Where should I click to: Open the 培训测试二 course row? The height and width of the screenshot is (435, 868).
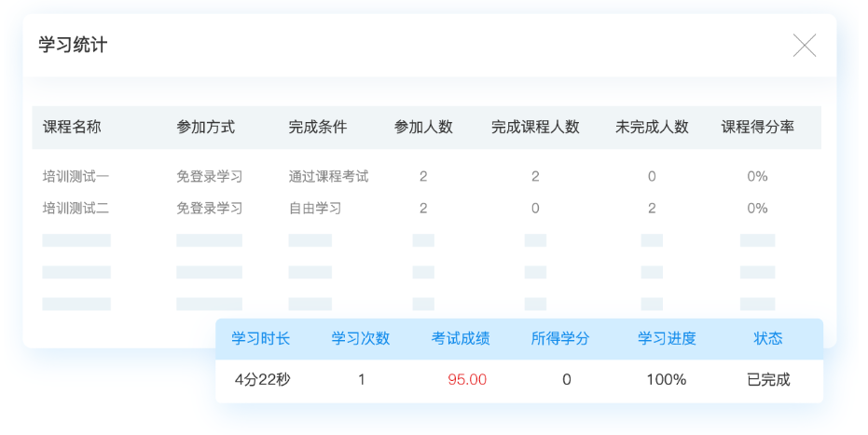click(76, 208)
